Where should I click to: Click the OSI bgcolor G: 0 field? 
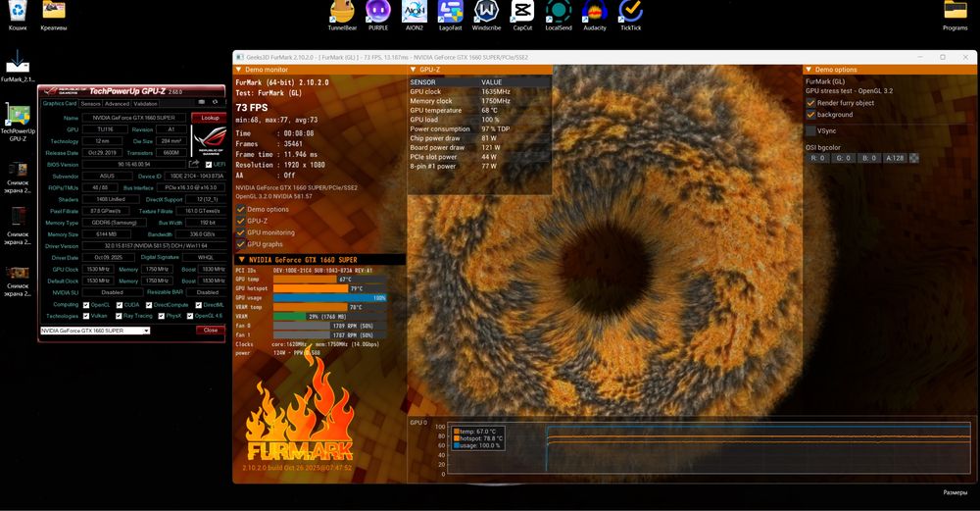pos(843,158)
